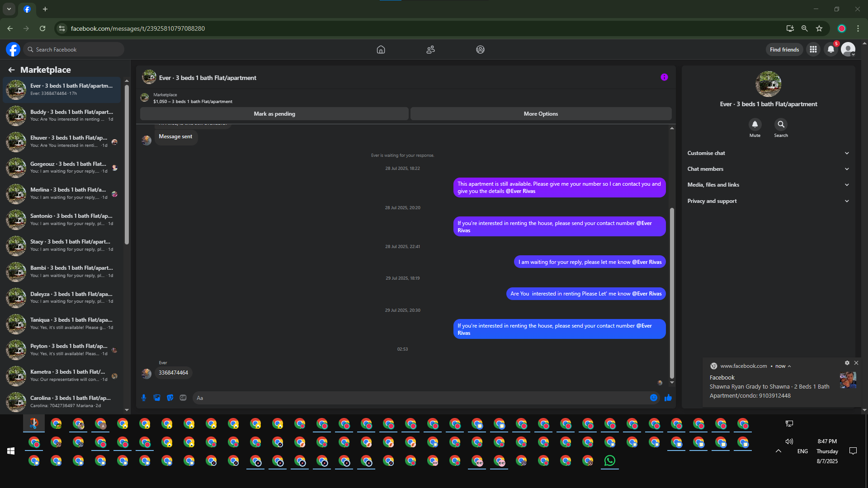Expand Customise chat section
The width and height of the screenshot is (868, 488).
[x=768, y=153]
